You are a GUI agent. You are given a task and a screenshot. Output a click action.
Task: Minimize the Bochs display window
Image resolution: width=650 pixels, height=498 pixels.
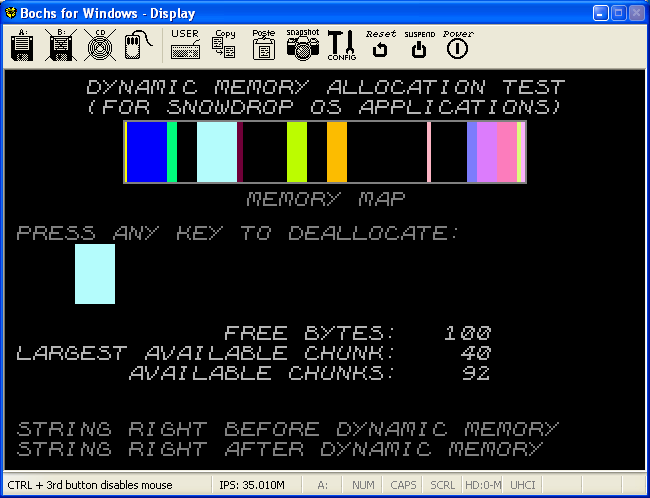[600, 13]
